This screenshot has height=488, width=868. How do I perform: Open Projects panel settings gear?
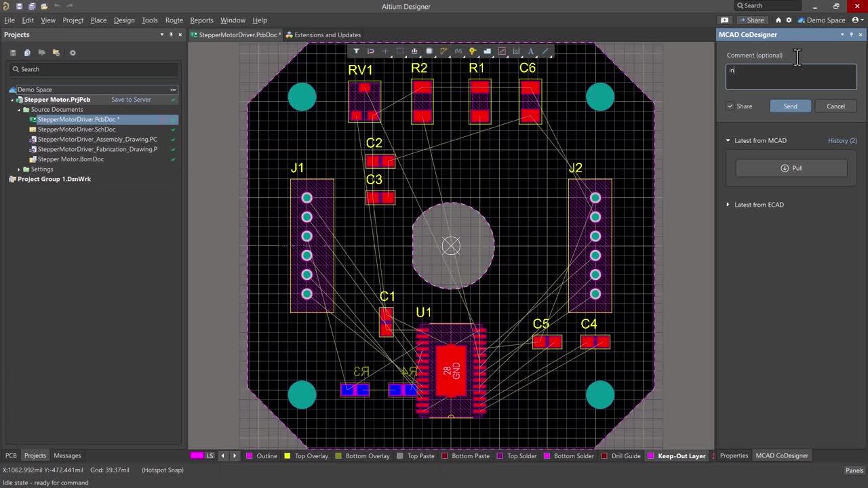point(73,53)
